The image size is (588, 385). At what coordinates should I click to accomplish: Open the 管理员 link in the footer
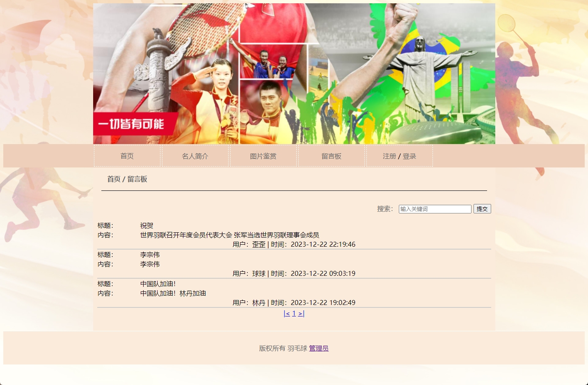pos(319,348)
